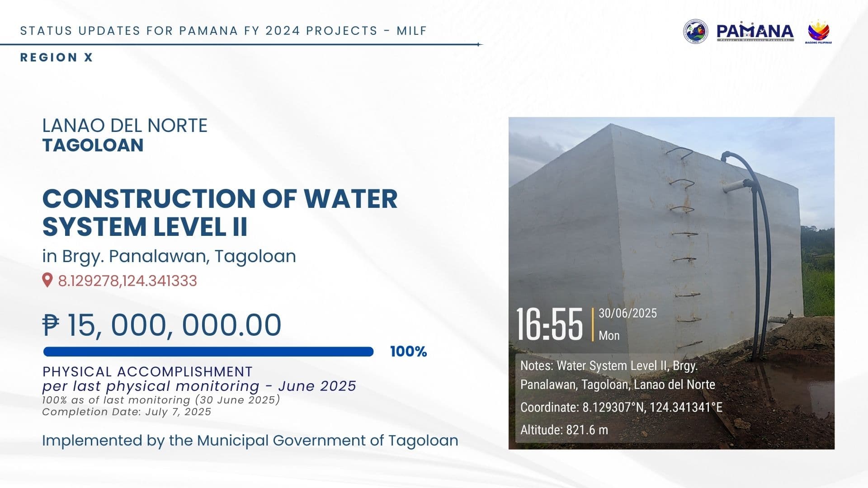Click the photo's Altitude: 821.6 m line
The image size is (868, 488).
(x=564, y=430)
